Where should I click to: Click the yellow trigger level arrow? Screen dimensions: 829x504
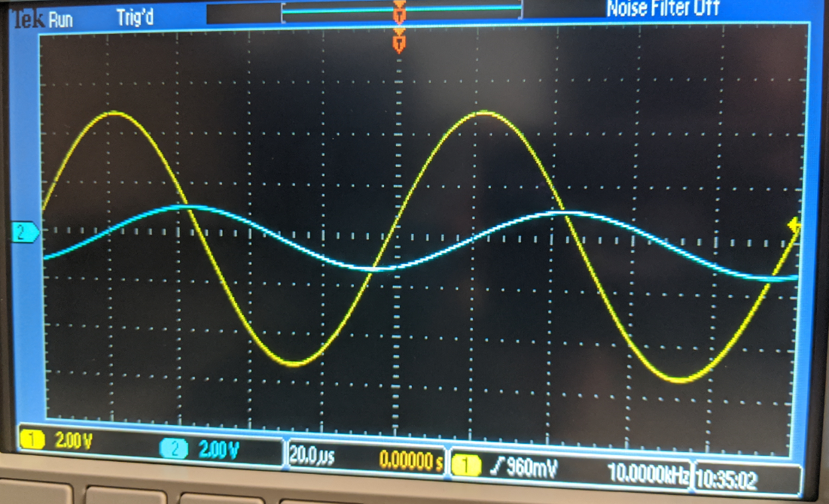point(792,225)
